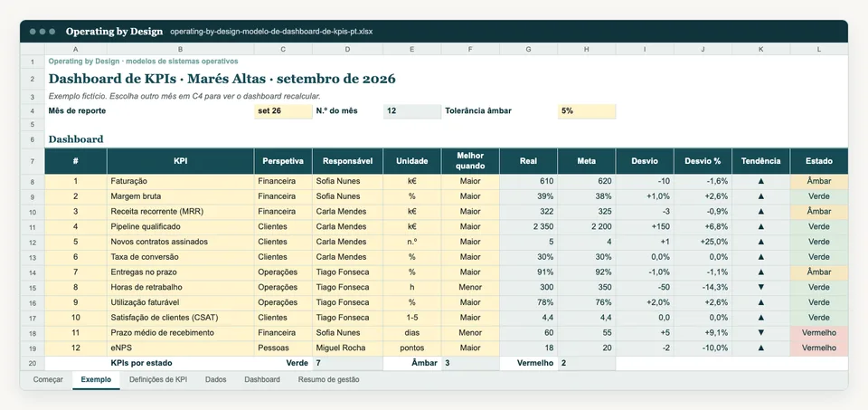
Task: Click the 'dias' unit cell
Action: coord(412,333)
